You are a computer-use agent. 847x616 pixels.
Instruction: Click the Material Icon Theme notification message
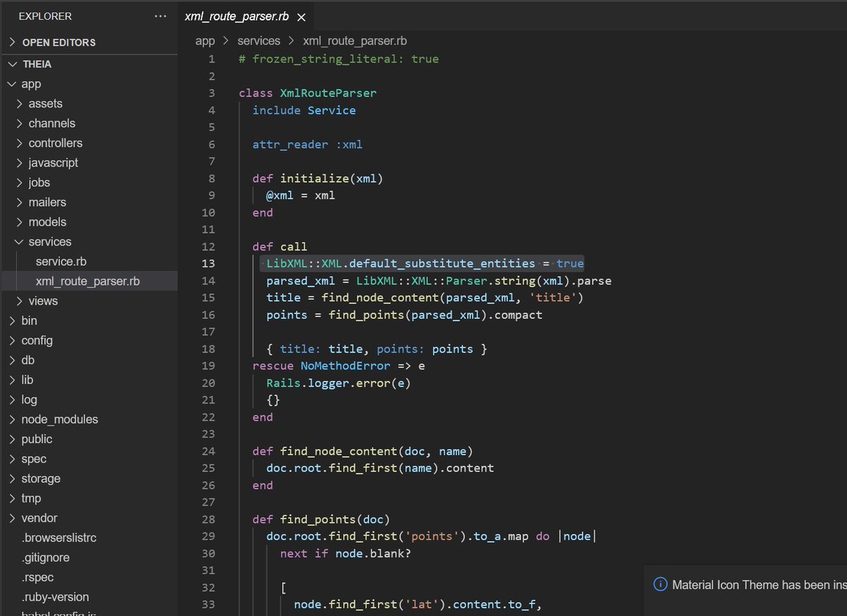(x=759, y=584)
